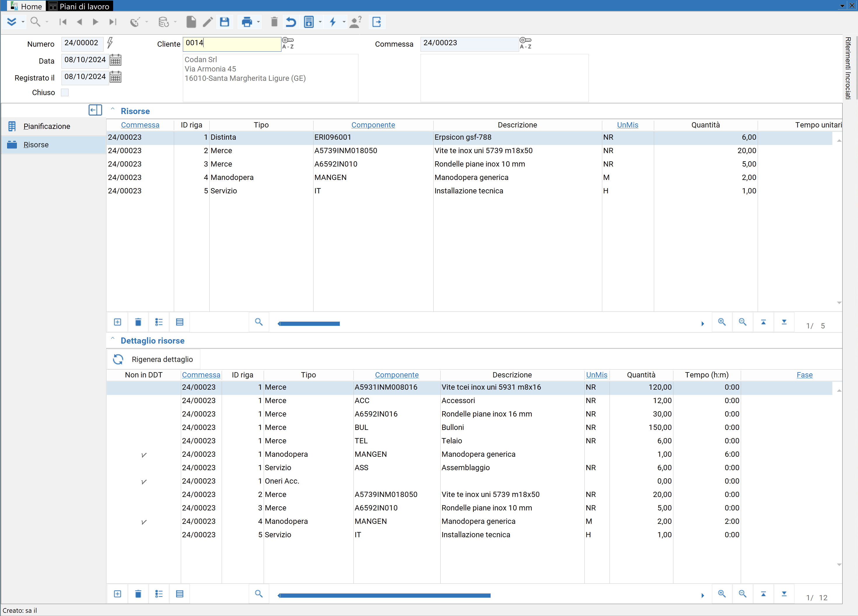Click the database refresh icon
The image size is (858, 616).
(163, 22)
